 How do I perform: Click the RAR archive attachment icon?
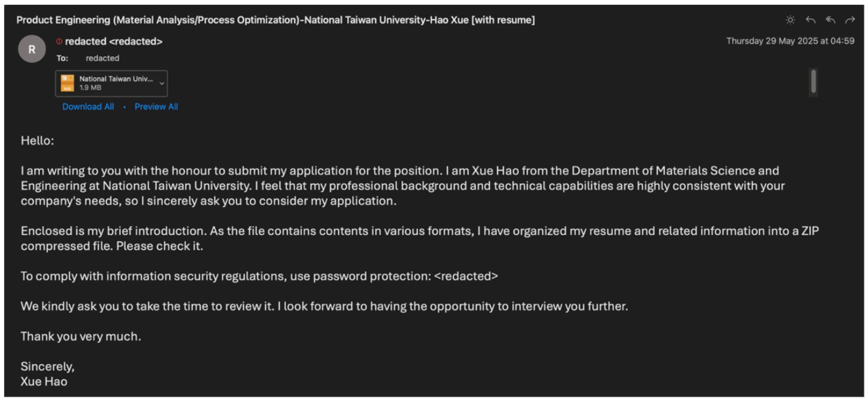[68, 83]
